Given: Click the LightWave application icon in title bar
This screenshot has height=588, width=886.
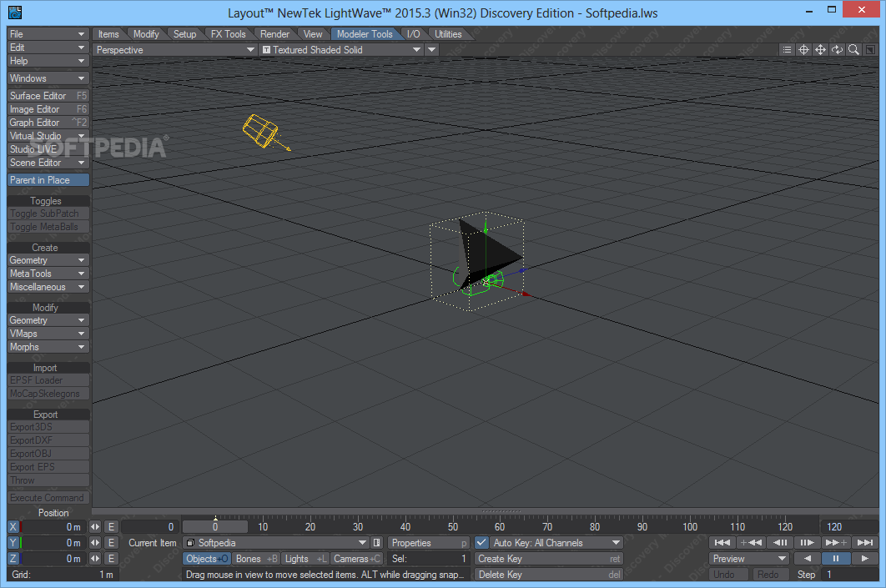Looking at the screenshot, I should click(15, 12).
